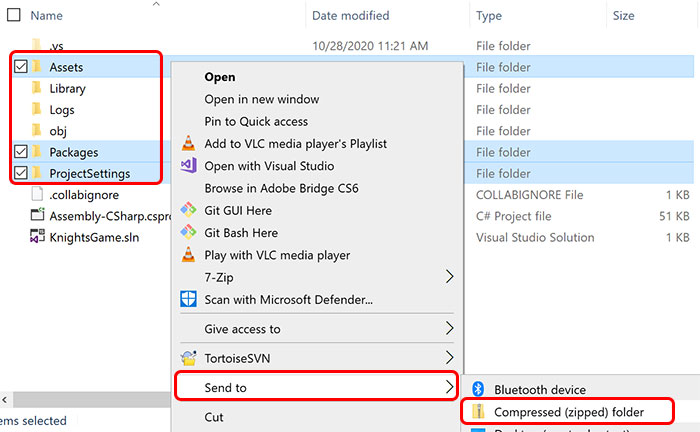Click the Microsoft Defender shield icon

188,299
